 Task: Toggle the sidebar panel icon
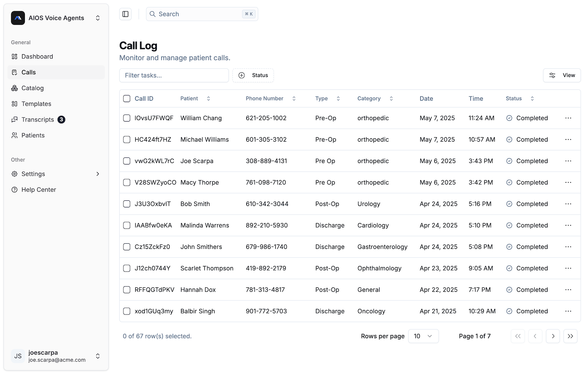tap(125, 14)
